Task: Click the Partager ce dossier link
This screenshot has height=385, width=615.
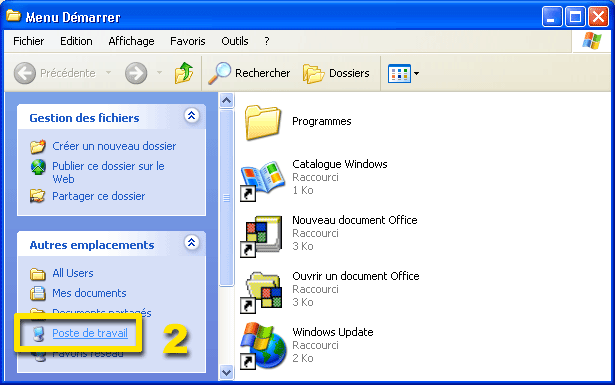Action: click(x=98, y=196)
